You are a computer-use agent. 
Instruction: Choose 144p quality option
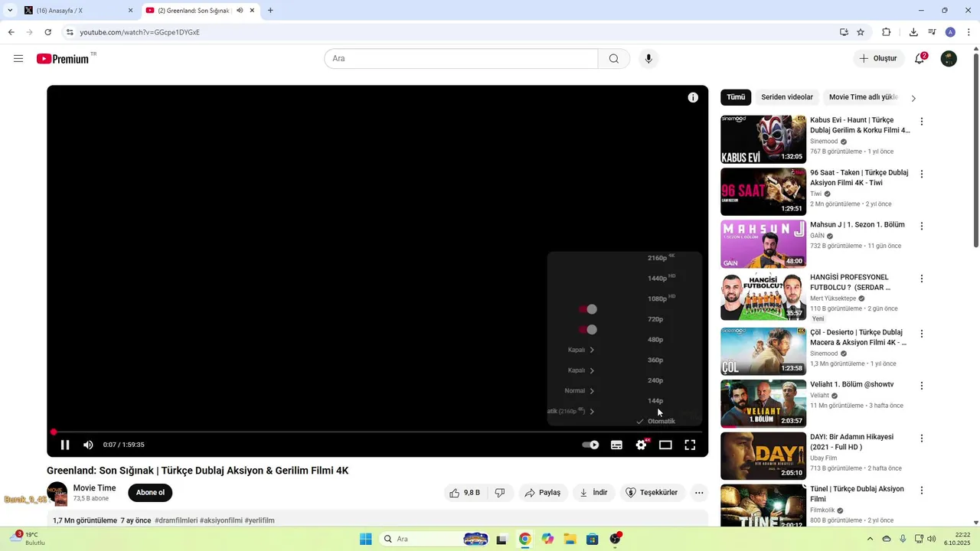(655, 401)
